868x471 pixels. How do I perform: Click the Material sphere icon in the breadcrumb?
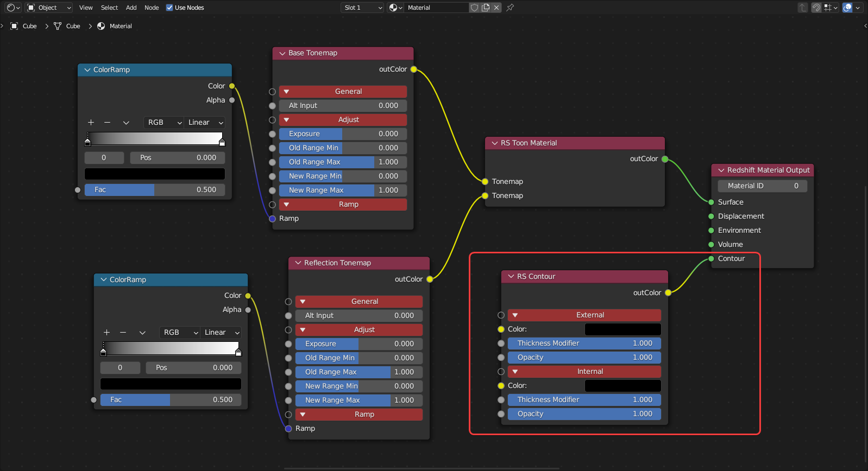coord(101,26)
